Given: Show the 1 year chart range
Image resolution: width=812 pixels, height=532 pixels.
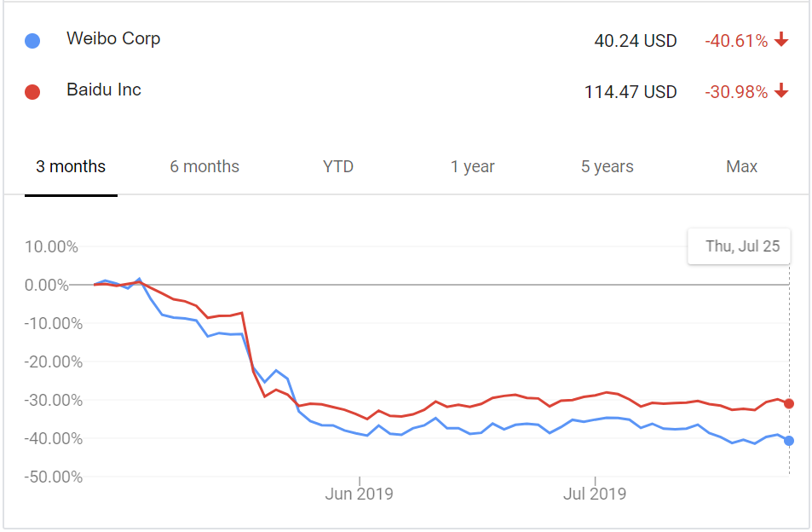Looking at the screenshot, I should coord(472,167).
